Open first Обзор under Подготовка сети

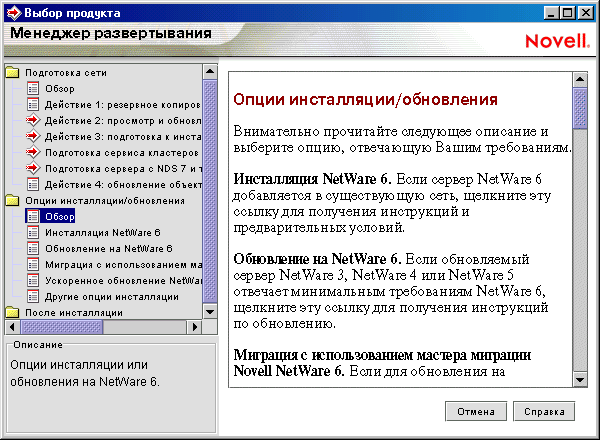click(60, 89)
